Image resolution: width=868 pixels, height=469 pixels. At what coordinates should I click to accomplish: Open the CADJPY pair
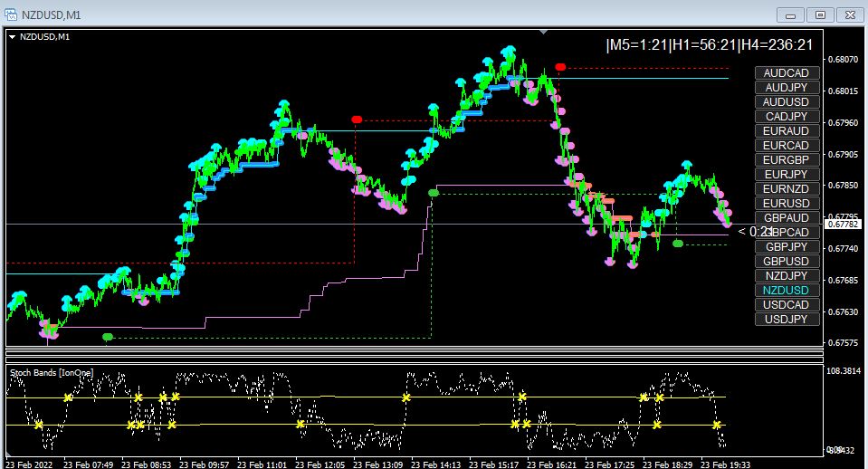(x=787, y=116)
